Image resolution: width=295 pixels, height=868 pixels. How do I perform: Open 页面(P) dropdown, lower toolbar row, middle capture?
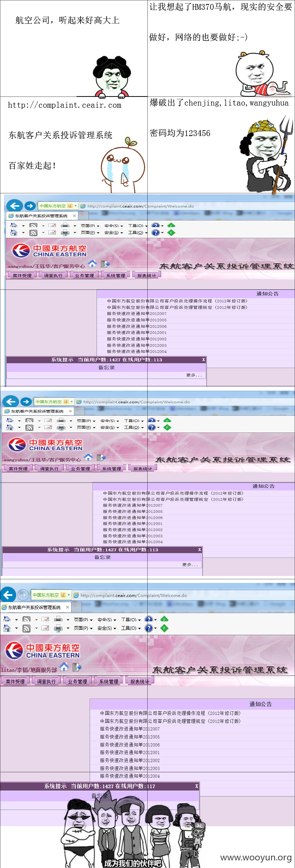86,427
